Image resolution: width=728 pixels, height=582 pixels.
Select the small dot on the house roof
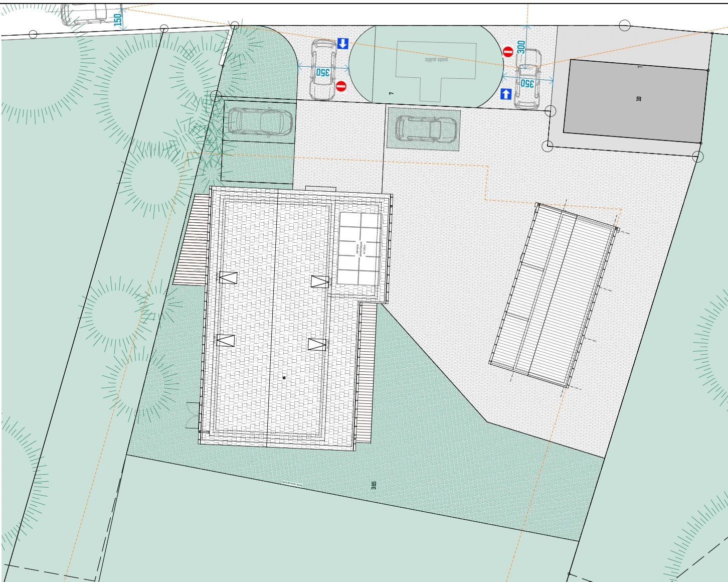[x=284, y=378]
